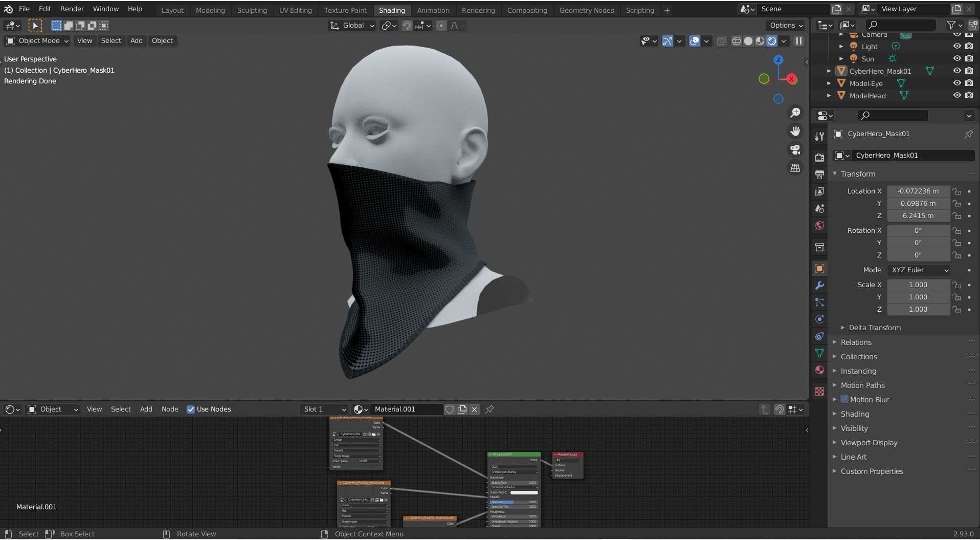This screenshot has height=540, width=980.
Task: Unlink Material.001 with the X button
Action: (474, 409)
